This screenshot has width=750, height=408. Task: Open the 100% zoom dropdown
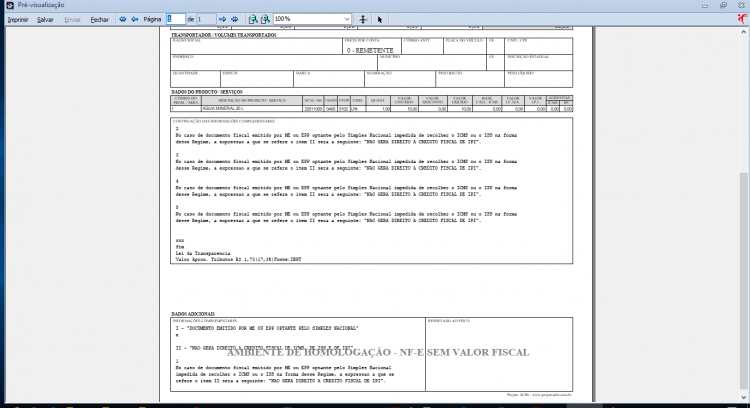click(312, 19)
